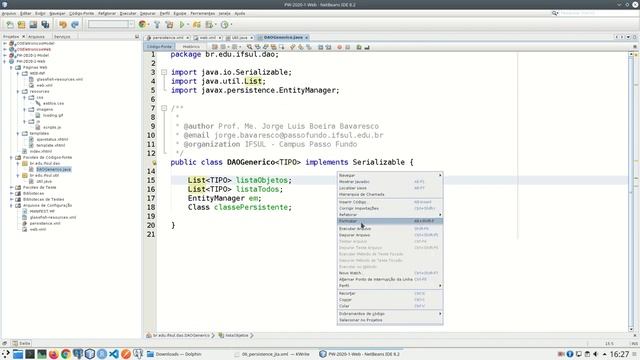Click the Clean and Build icon

tap(169, 25)
